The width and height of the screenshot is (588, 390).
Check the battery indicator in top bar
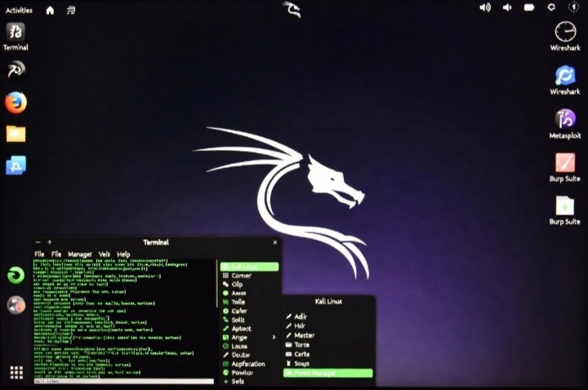tap(528, 7)
